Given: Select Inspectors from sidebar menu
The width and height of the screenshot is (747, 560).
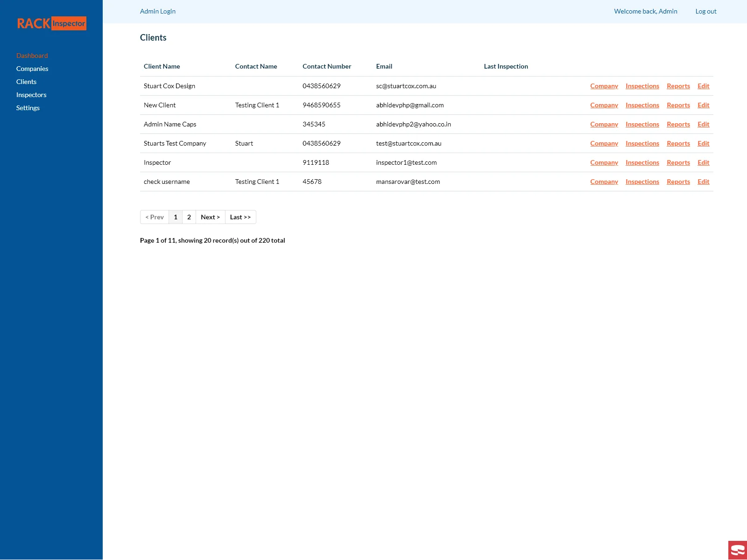Looking at the screenshot, I should (31, 95).
